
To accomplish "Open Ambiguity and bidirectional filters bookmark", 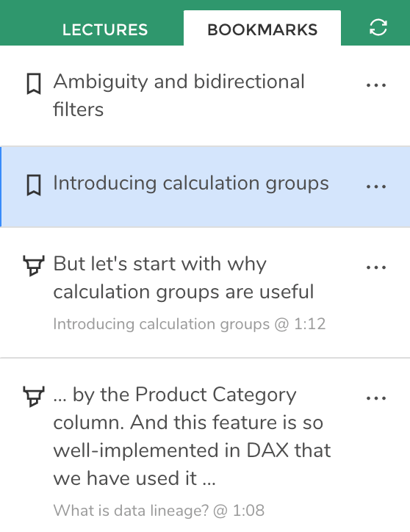I will pos(179,96).
